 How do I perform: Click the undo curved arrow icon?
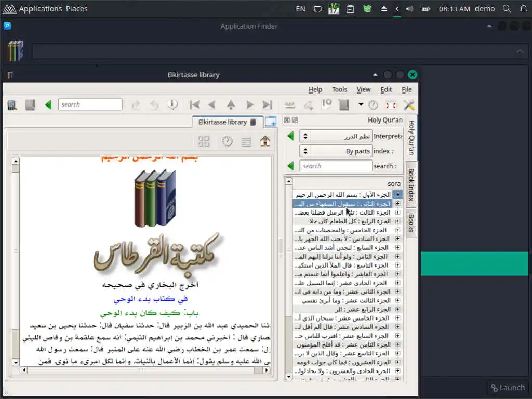[154, 105]
